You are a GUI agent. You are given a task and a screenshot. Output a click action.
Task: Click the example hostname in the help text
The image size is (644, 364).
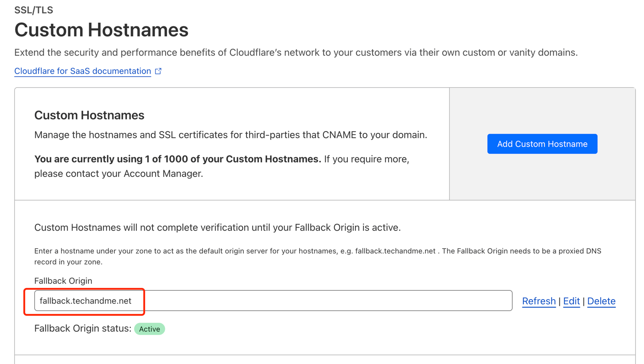[x=395, y=251]
